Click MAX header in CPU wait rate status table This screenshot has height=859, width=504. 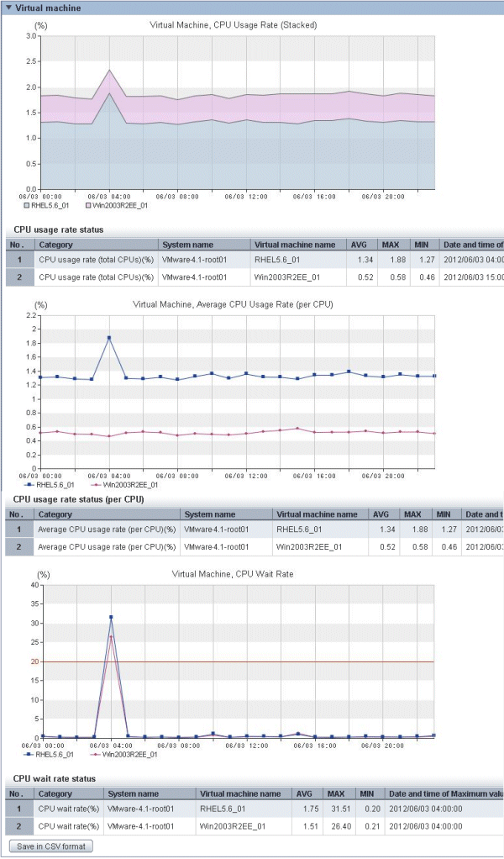coord(339,793)
